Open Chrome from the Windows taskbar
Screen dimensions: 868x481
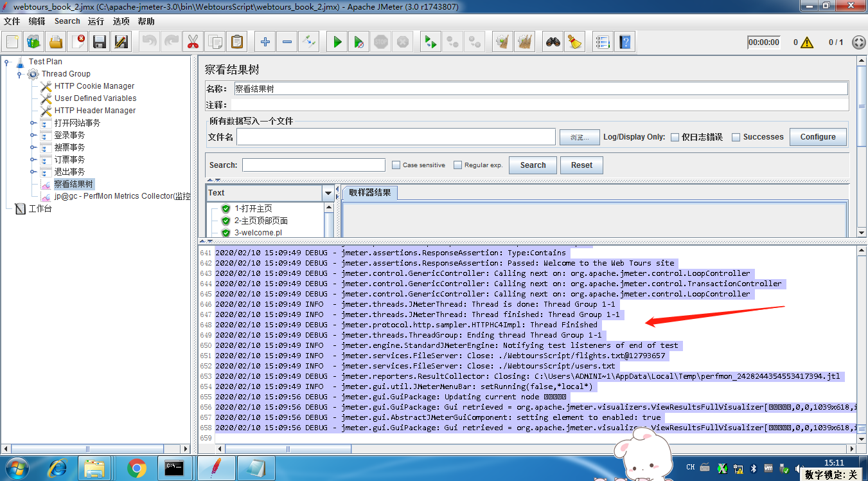(x=137, y=468)
